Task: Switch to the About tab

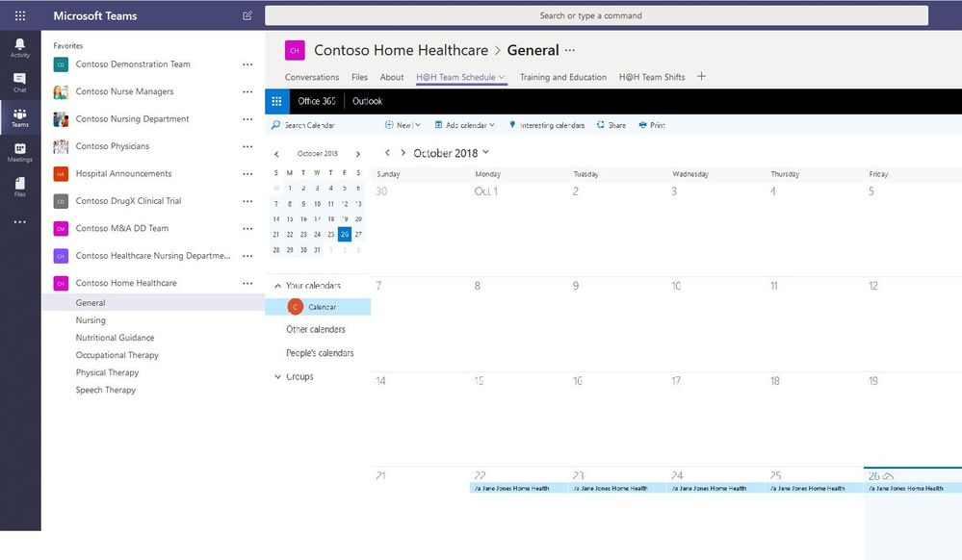Action: [x=391, y=77]
